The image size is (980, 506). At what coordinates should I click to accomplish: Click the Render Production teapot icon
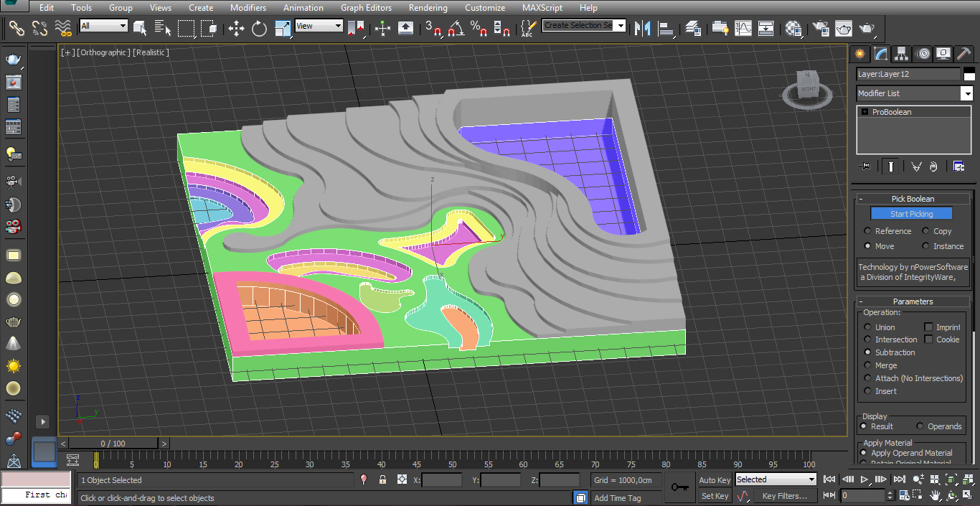tap(867, 28)
